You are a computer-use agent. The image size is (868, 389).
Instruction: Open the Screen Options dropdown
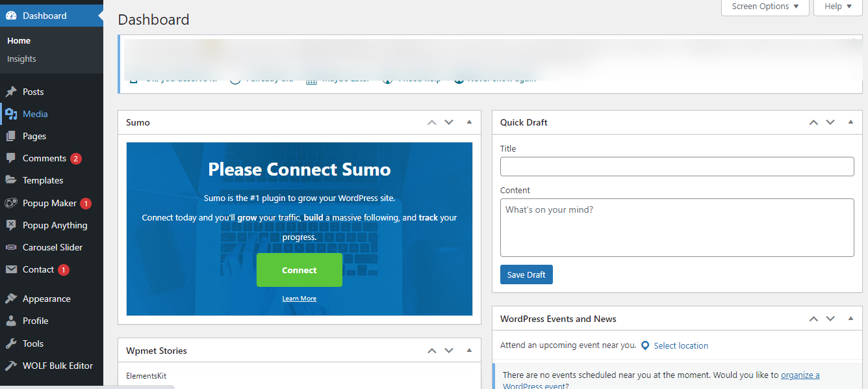[x=765, y=7]
